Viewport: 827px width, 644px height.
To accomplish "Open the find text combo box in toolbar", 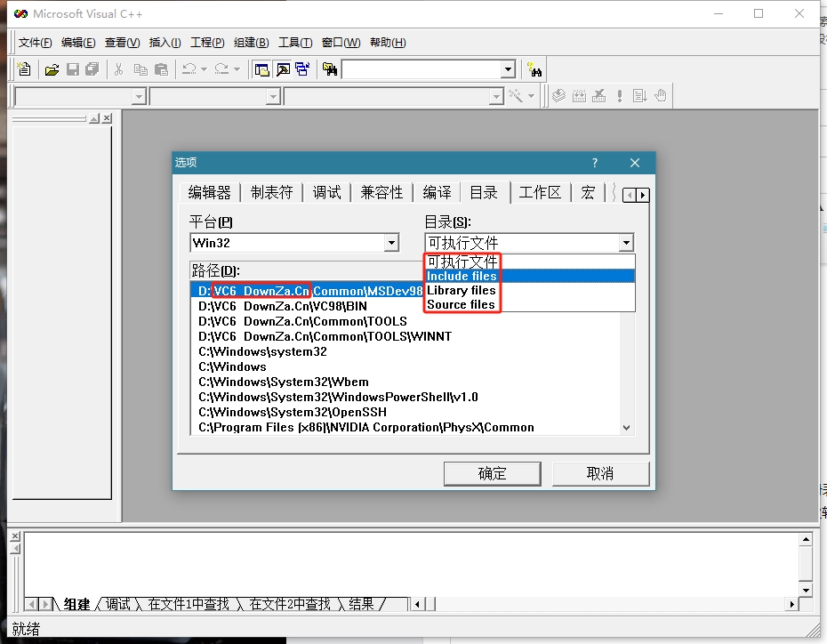I will click(x=508, y=69).
